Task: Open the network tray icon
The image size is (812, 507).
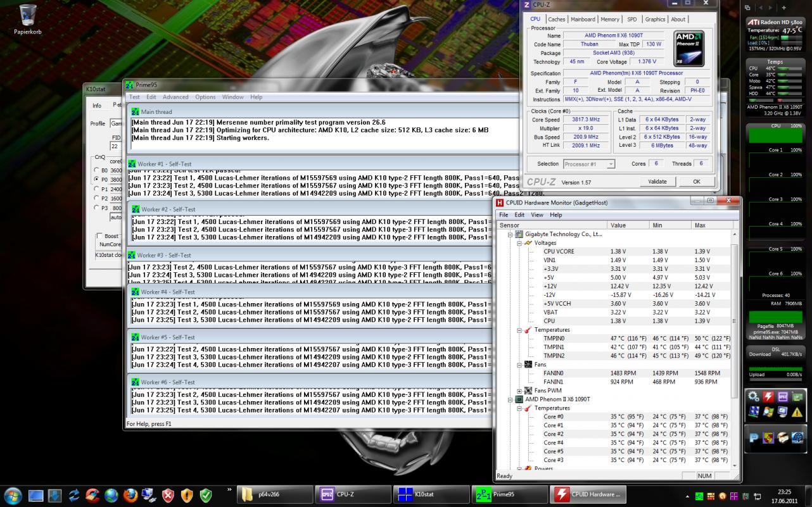Action: (757, 496)
